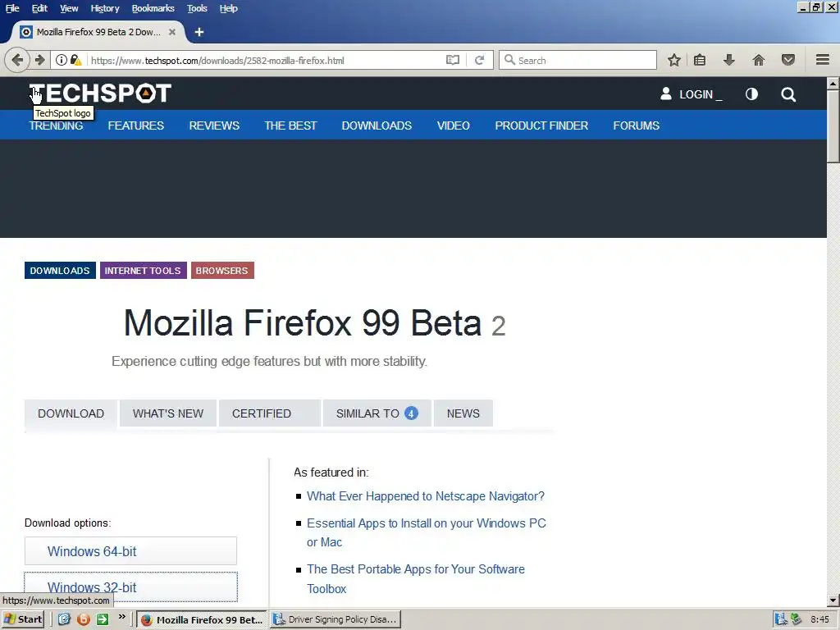Click the first blue quick launch icon
The image size is (840, 630).
pos(64,619)
